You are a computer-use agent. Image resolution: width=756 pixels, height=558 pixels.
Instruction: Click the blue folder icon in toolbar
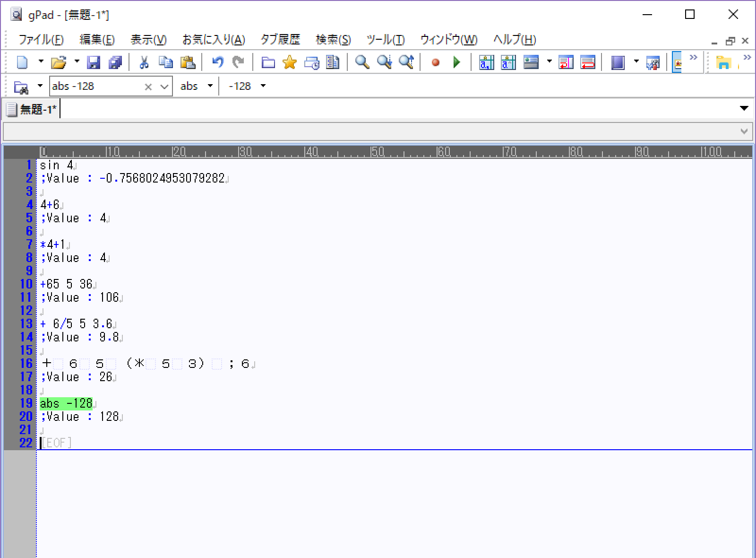(x=268, y=62)
